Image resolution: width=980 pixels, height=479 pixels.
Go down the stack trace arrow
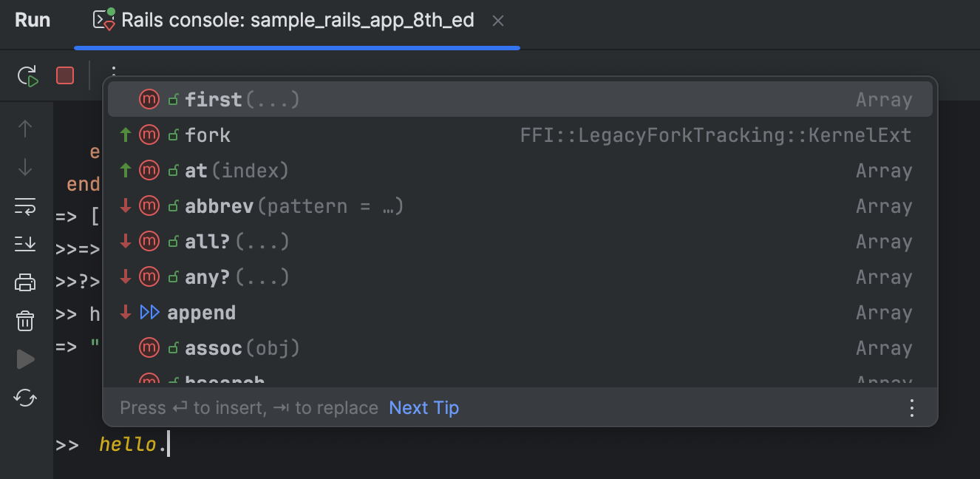(x=25, y=167)
